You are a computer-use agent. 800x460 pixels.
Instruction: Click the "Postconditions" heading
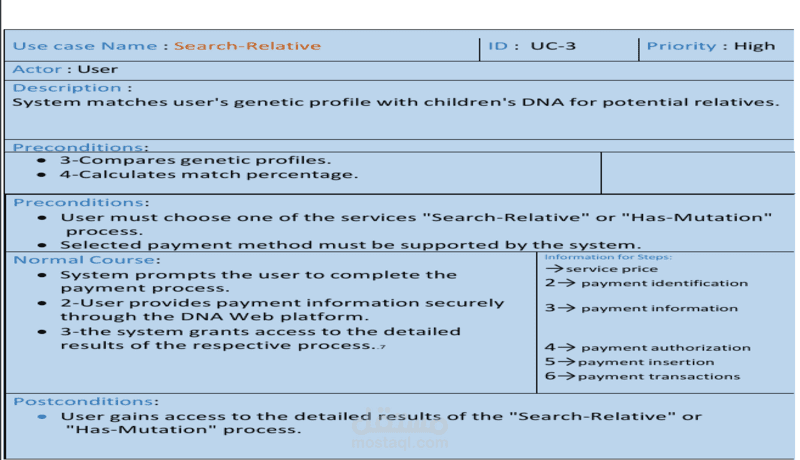click(x=86, y=401)
